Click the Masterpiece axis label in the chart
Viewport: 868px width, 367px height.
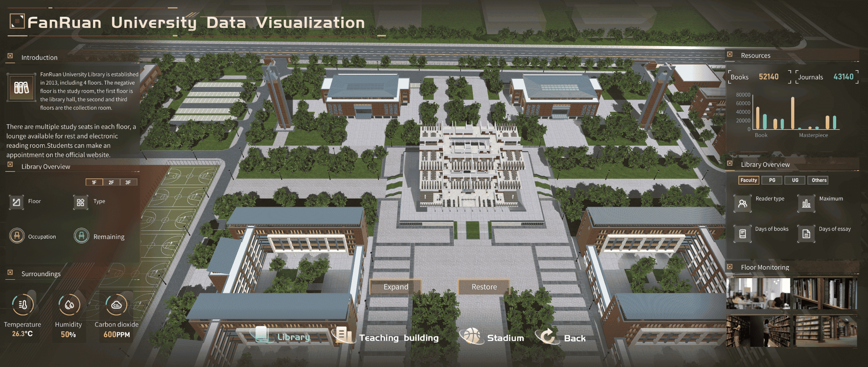813,135
